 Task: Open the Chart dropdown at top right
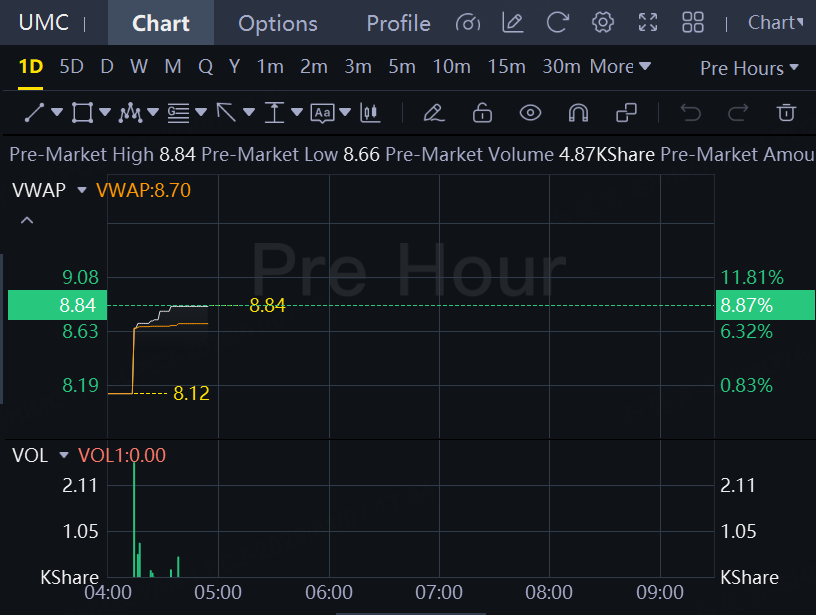tap(775, 23)
